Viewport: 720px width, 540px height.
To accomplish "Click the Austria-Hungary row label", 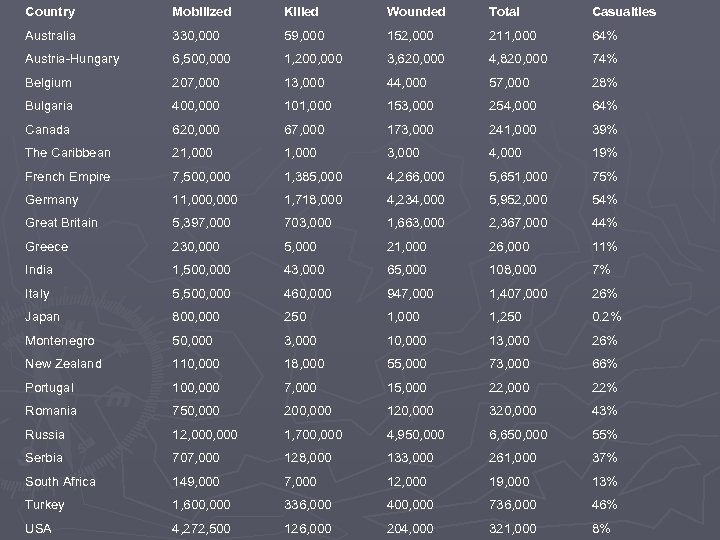I will click(72, 59).
